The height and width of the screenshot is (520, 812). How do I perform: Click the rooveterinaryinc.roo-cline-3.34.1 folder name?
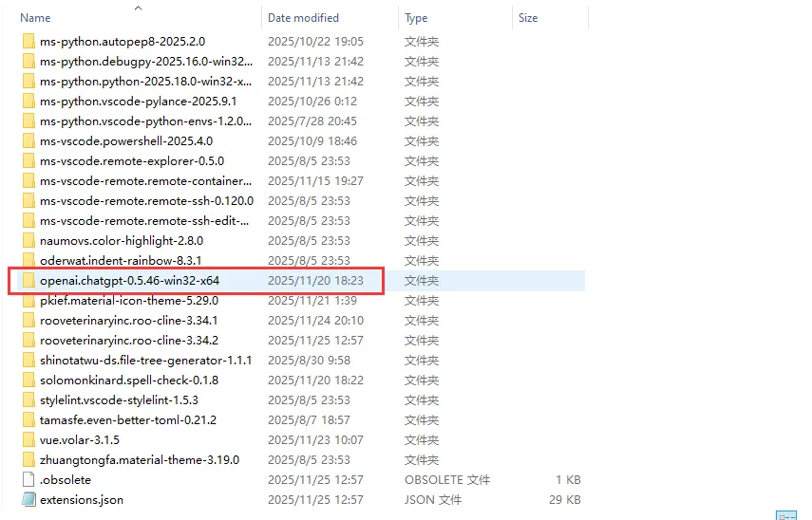[128, 321]
